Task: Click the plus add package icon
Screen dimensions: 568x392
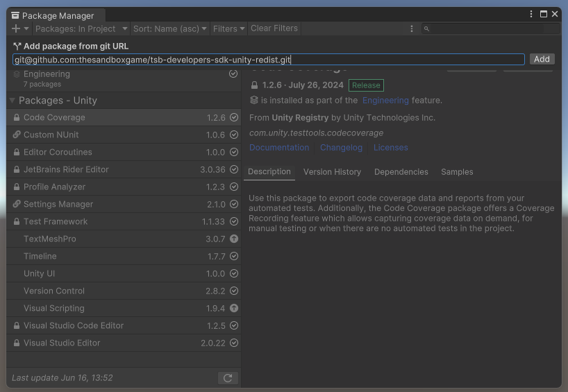Action: (x=16, y=28)
